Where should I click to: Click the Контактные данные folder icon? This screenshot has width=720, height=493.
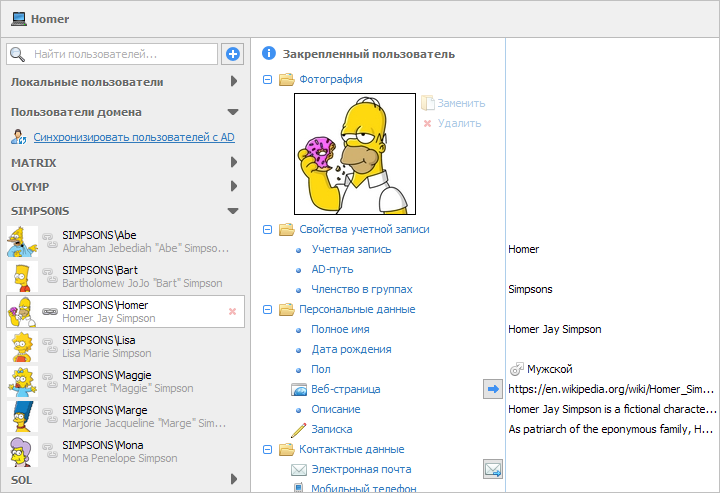click(x=287, y=449)
